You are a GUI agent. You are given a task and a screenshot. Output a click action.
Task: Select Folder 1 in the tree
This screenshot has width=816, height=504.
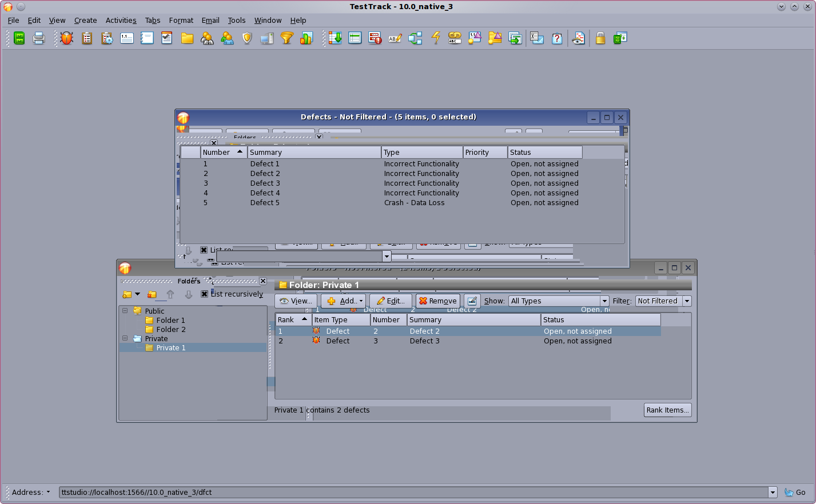point(170,321)
